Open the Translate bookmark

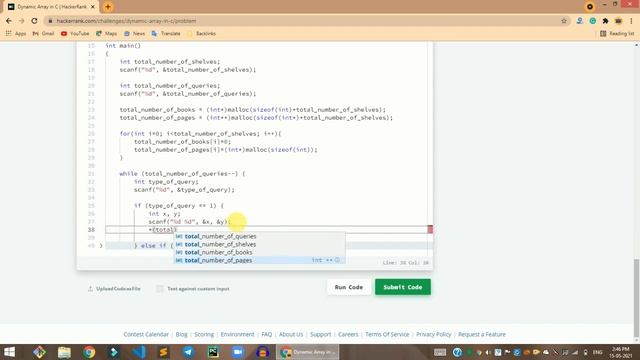[x=166, y=33]
